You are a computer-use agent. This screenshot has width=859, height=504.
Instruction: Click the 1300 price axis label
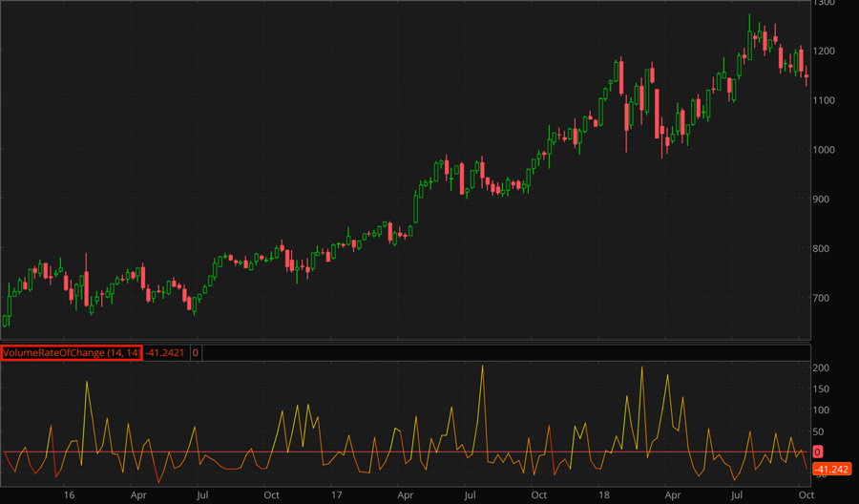(824, 4)
